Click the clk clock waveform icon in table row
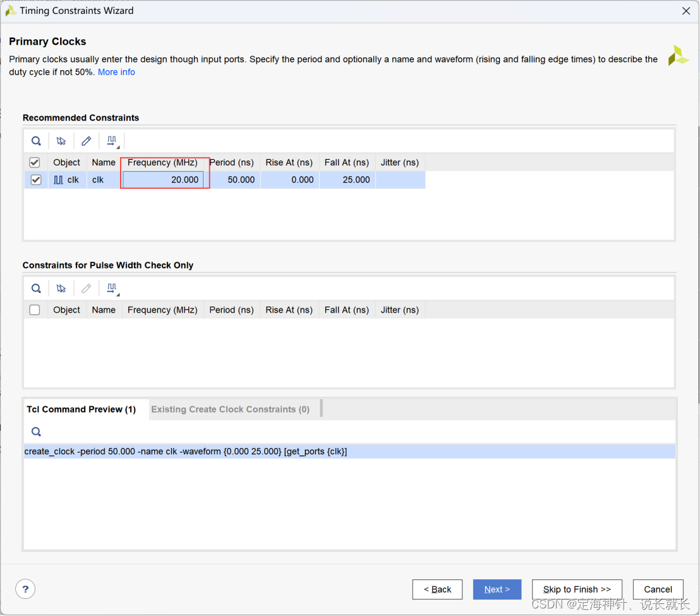Image resolution: width=700 pixels, height=616 pixels. 58,180
